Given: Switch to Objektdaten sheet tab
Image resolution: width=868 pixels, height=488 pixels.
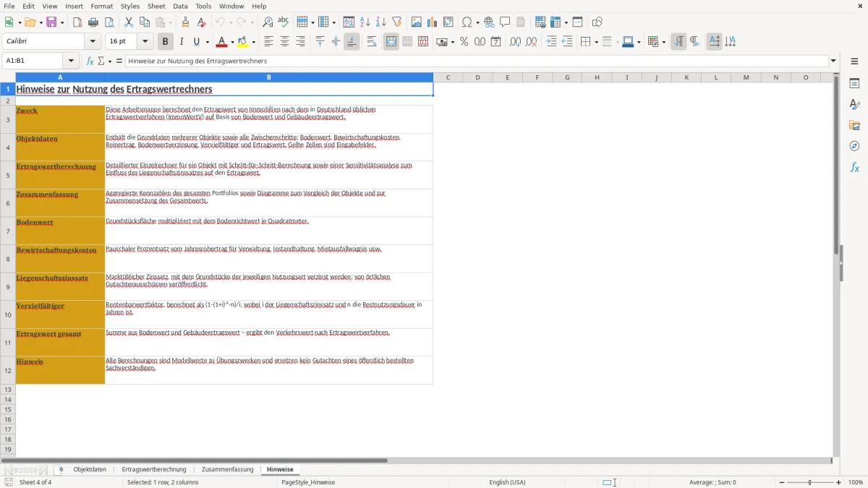Looking at the screenshot, I should click(x=90, y=469).
